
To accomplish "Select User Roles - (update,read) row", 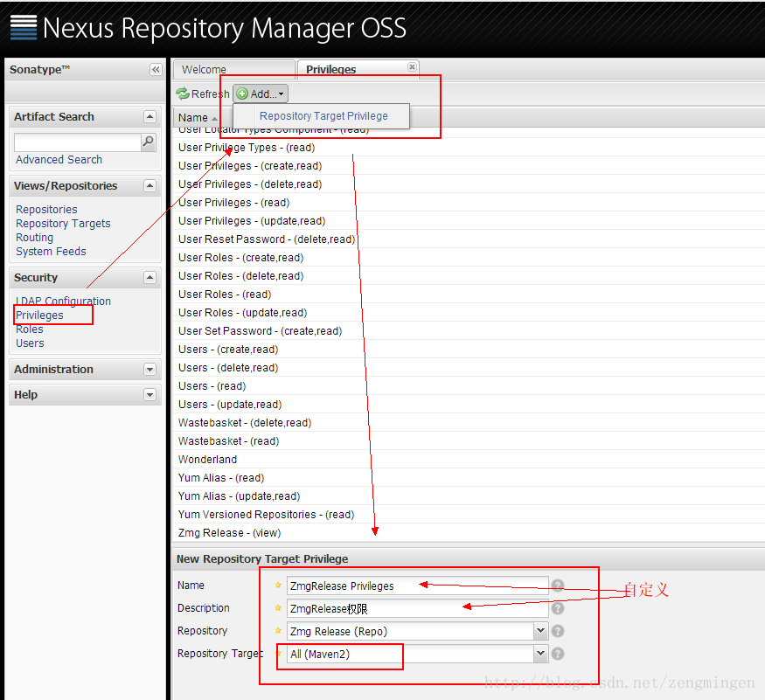I will pyautogui.click(x=469, y=313).
